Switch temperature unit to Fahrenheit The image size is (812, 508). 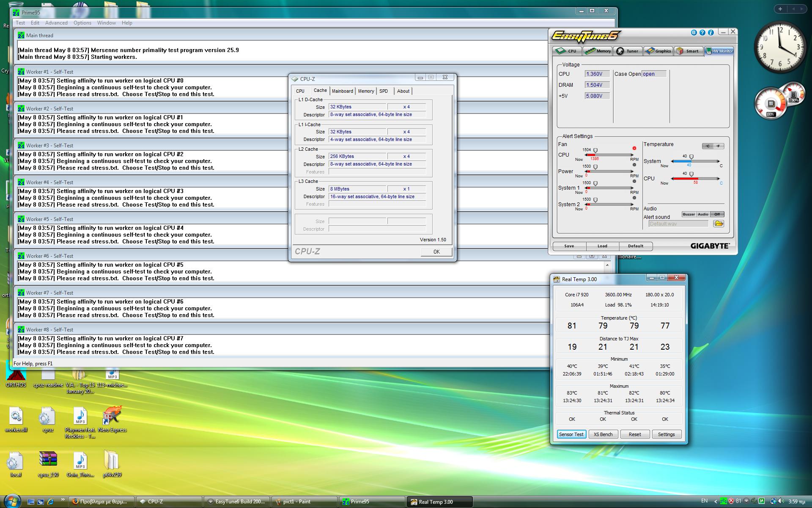(x=719, y=146)
